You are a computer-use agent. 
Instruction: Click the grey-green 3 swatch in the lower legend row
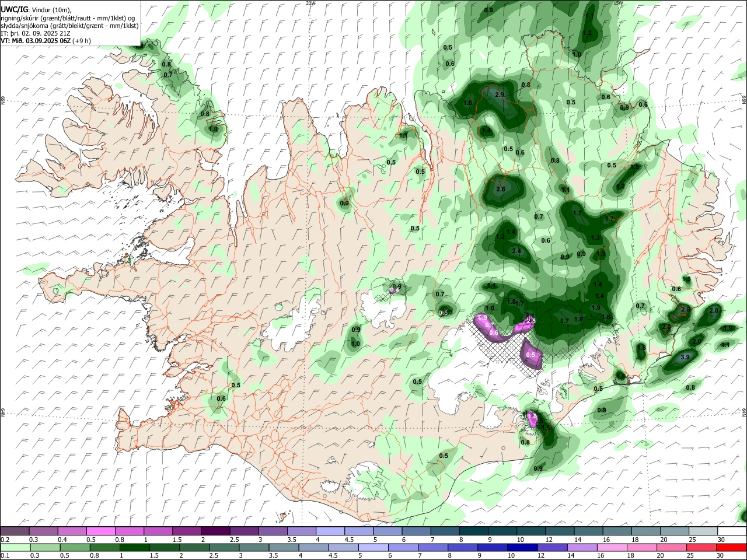pyautogui.click(x=254, y=547)
